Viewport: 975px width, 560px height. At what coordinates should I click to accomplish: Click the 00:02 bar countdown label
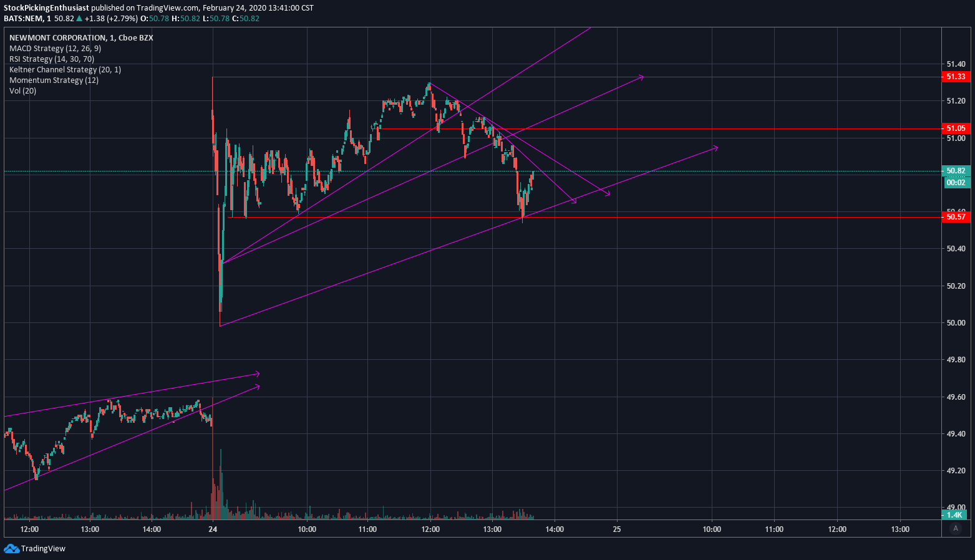coord(956,182)
